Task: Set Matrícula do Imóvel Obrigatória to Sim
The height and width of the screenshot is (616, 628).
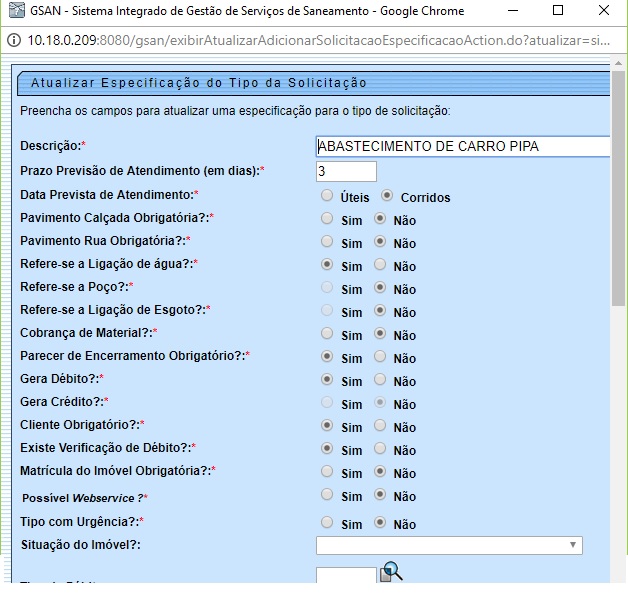Action: [x=327, y=472]
